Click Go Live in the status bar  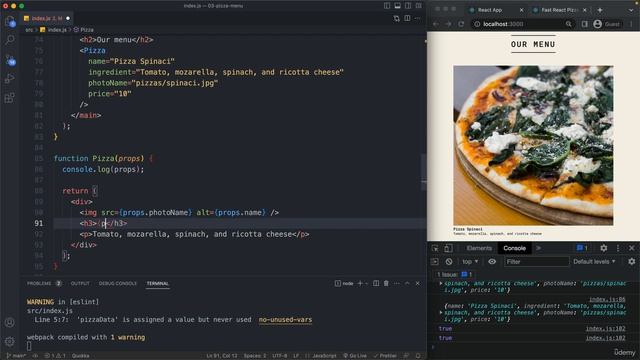[x=355, y=356]
